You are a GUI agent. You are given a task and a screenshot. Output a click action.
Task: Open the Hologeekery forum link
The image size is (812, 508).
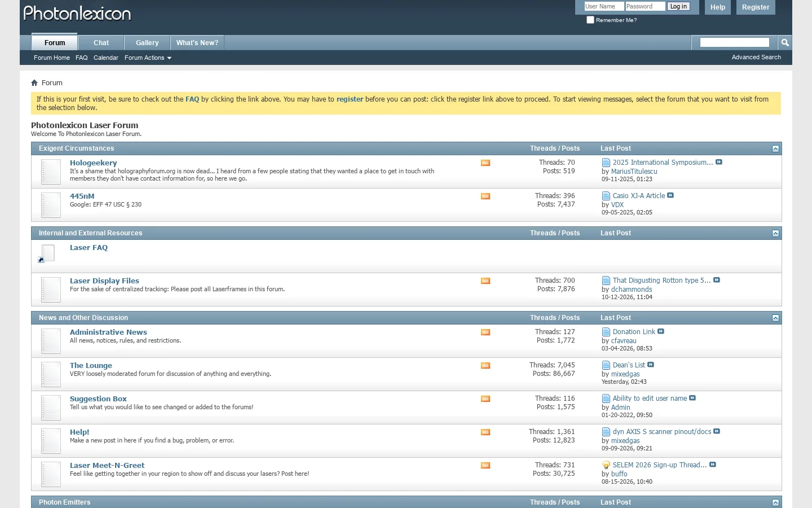point(94,163)
